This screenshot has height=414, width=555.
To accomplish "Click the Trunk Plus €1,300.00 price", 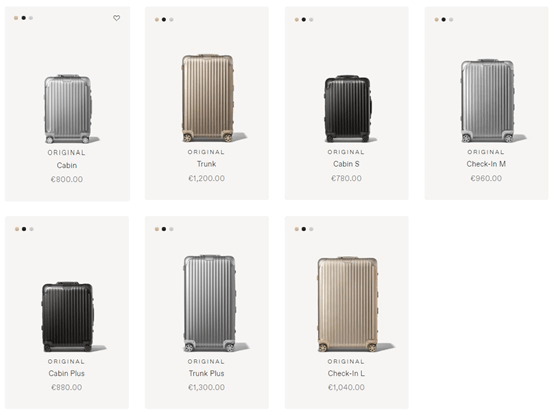I will [206, 387].
